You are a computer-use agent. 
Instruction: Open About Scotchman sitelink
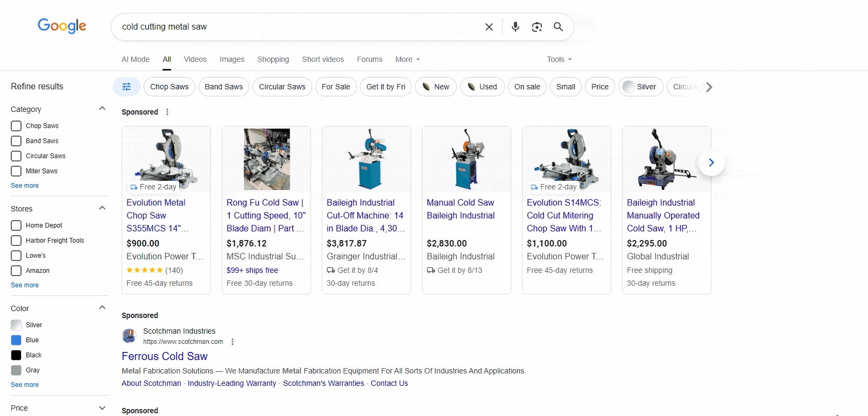click(x=151, y=383)
